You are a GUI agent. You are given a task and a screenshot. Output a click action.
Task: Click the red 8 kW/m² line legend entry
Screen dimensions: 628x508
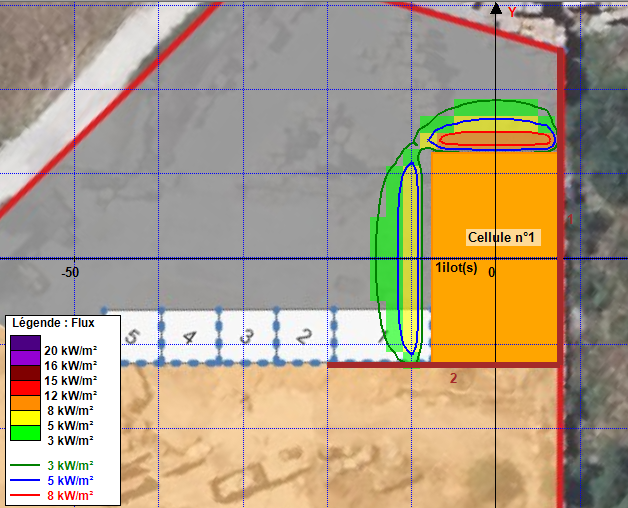[25, 495]
